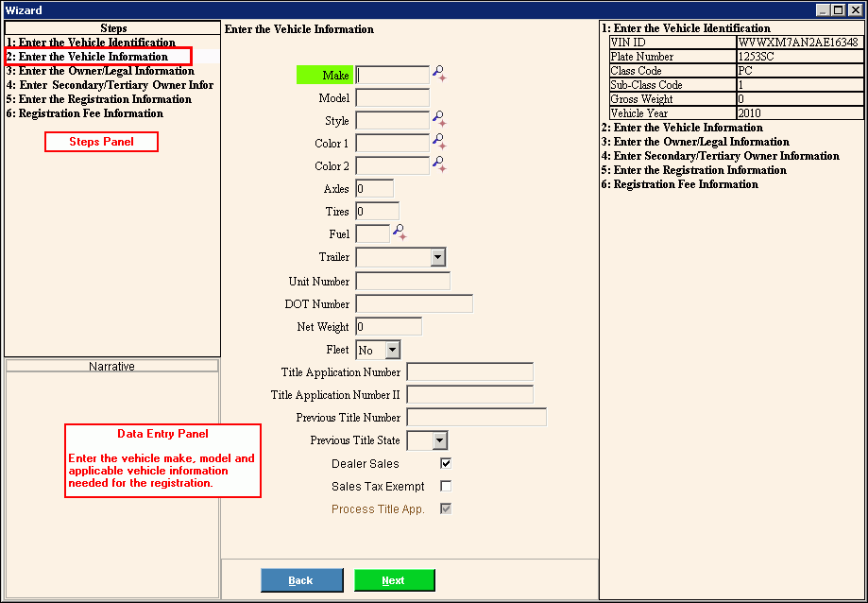Open the Fleet dropdown showing No
Image resolution: width=868 pixels, height=603 pixels.
tap(393, 350)
